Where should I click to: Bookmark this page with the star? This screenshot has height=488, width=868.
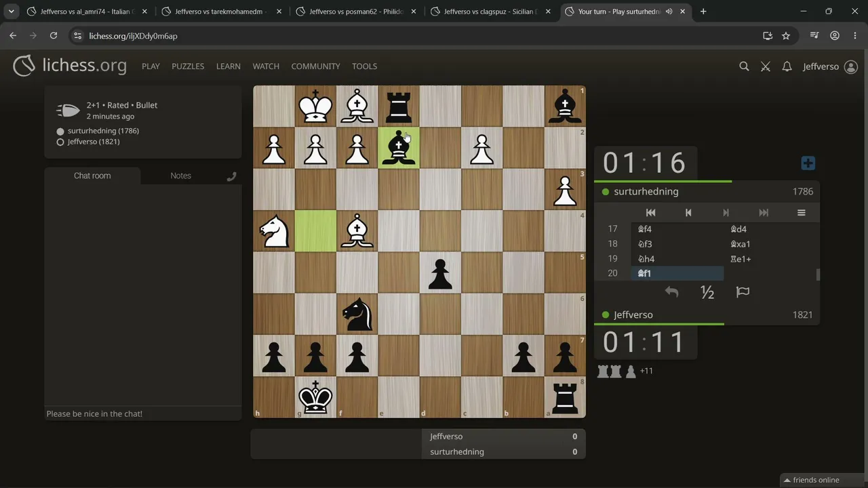(786, 36)
